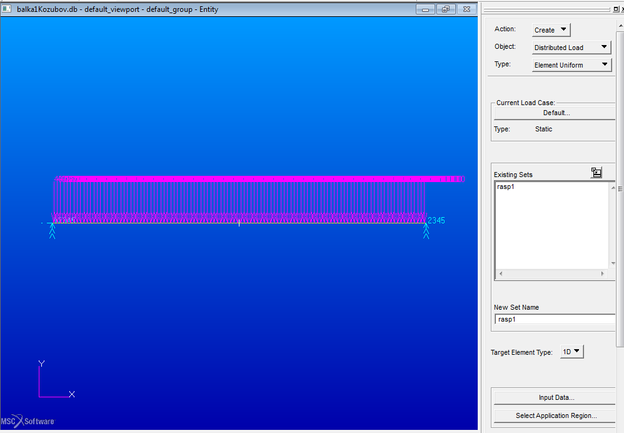Image resolution: width=624 pixels, height=433 pixels.
Task: Open the Object dropdown showing Distributed Load
Action: 571,47
